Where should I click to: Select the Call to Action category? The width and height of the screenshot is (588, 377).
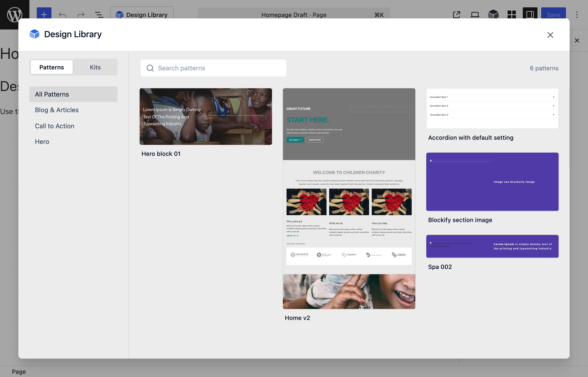click(x=73, y=126)
